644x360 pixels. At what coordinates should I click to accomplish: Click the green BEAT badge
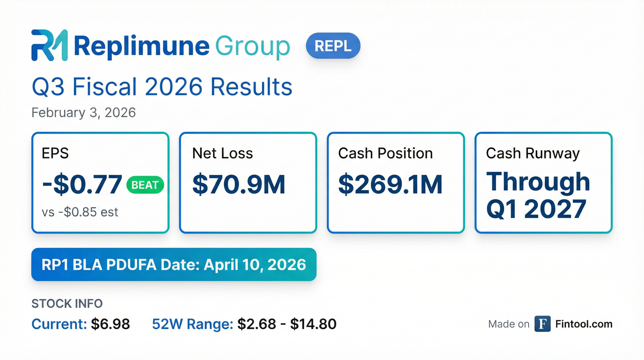point(145,185)
